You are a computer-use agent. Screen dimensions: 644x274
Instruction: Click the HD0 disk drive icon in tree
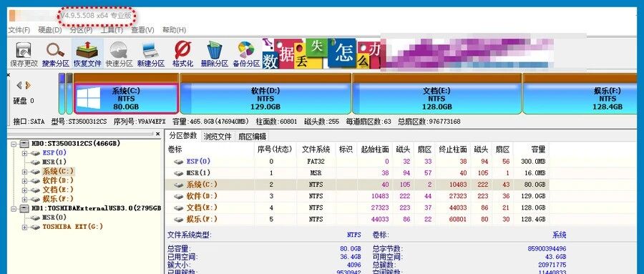click(24, 143)
